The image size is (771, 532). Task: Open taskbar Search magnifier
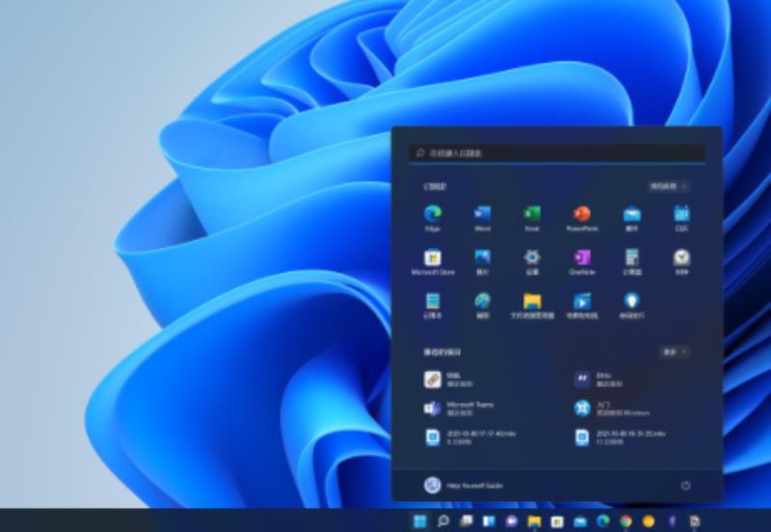tap(443, 520)
